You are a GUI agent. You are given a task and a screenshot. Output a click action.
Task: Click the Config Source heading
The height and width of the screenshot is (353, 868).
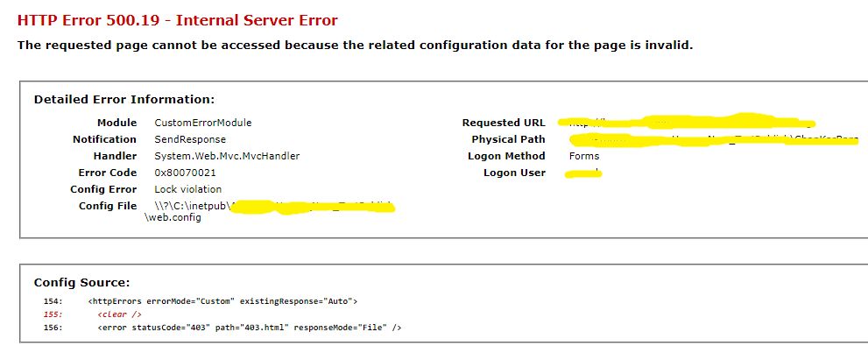(x=82, y=283)
